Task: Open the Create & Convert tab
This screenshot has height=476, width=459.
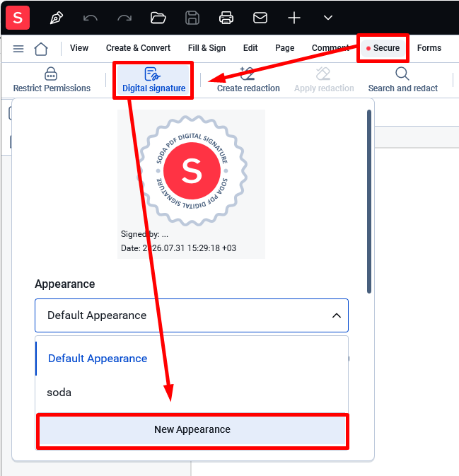Action: click(x=138, y=48)
